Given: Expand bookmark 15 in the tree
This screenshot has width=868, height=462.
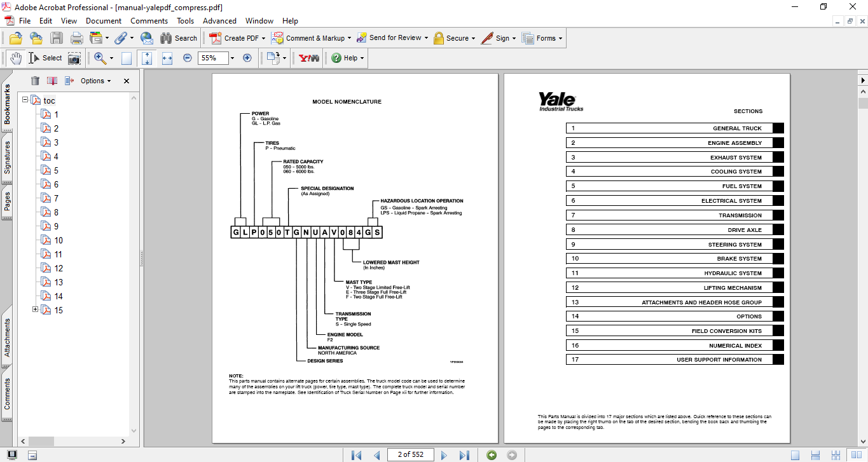Looking at the screenshot, I should coord(36,309).
